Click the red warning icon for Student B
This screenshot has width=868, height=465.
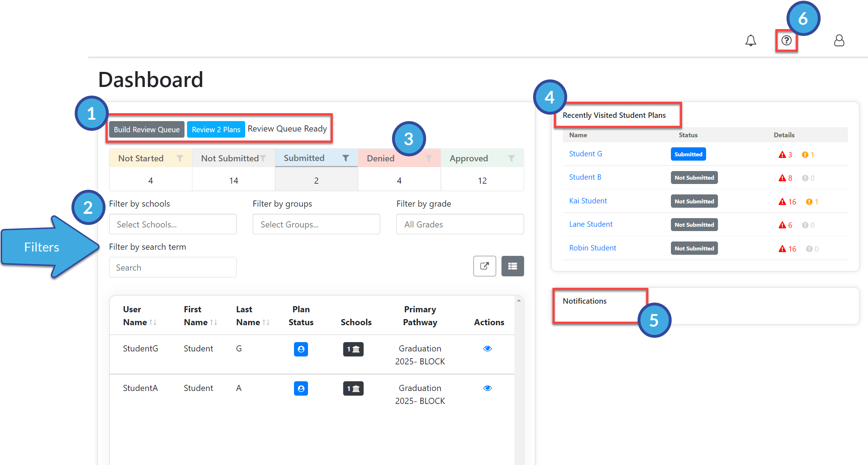tap(782, 178)
